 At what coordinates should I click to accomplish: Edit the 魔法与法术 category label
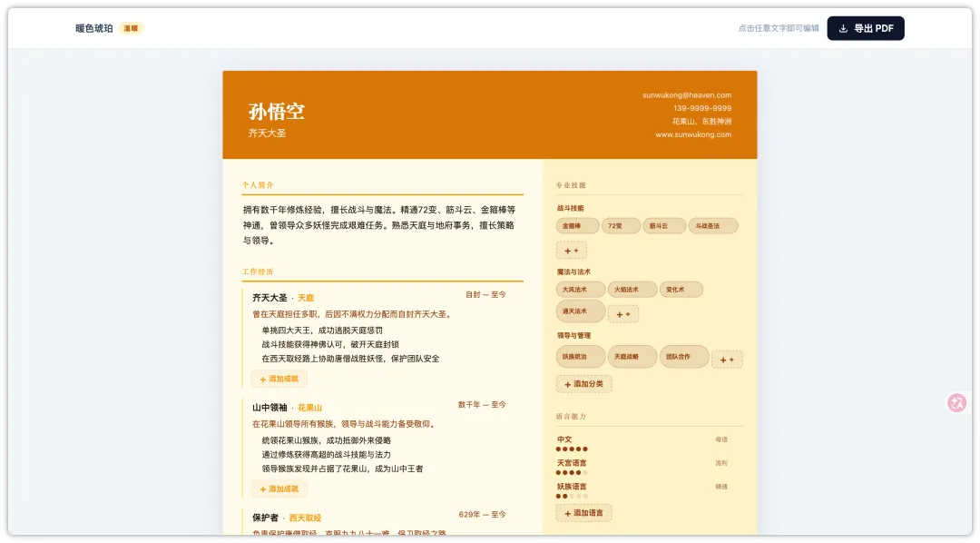pos(573,272)
